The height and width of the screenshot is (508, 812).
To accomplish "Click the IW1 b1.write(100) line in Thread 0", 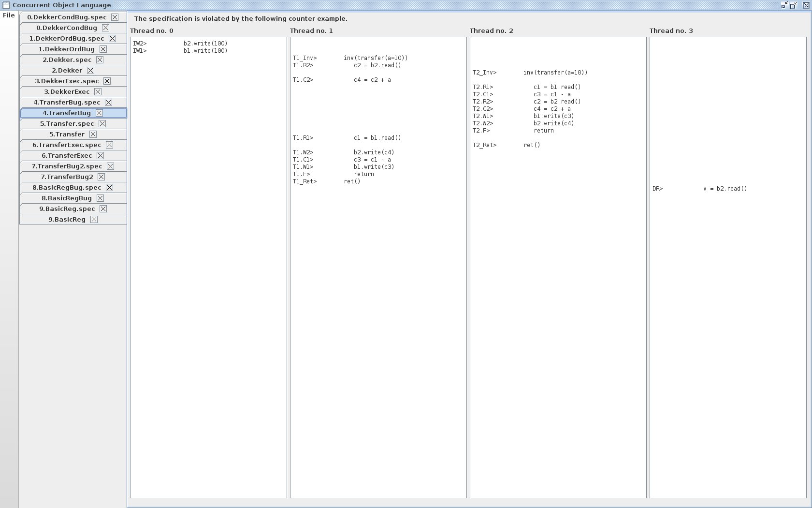I will click(180, 51).
